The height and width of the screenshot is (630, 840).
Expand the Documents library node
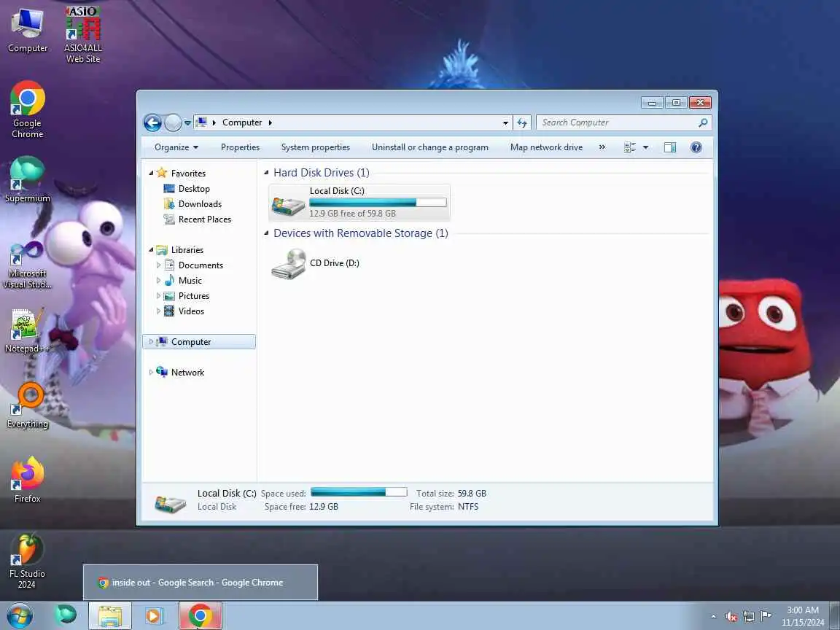point(158,265)
